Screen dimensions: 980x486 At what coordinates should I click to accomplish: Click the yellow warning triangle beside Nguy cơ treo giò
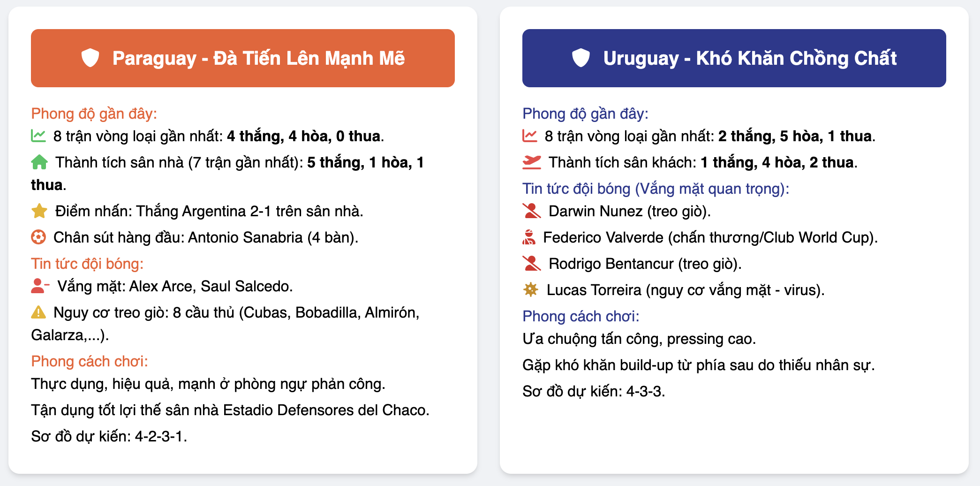pos(38,312)
